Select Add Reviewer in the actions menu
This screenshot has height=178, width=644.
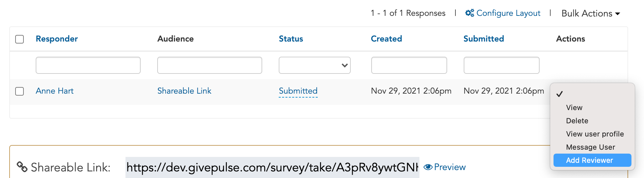click(x=592, y=160)
